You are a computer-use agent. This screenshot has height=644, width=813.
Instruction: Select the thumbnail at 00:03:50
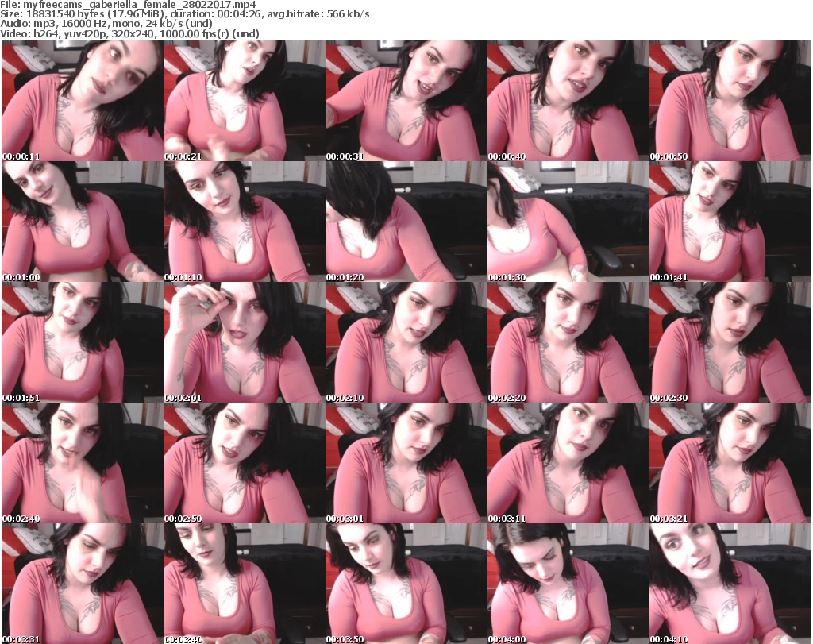coord(406,583)
